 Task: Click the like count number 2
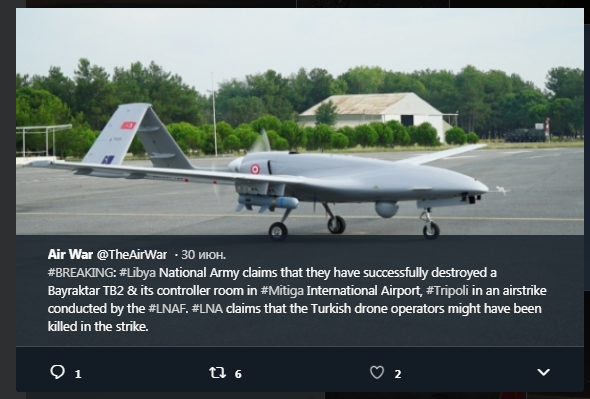tap(398, 374)
